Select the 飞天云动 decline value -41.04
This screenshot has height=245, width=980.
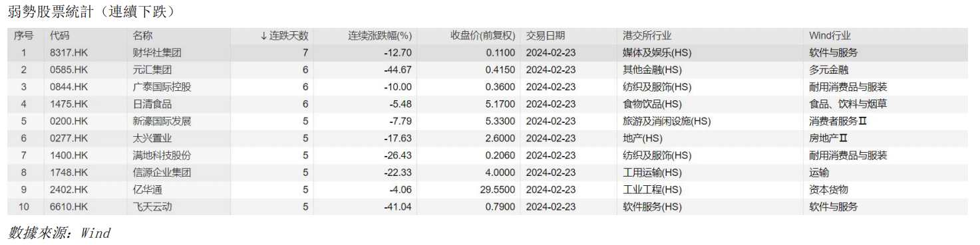coord(398,206)
